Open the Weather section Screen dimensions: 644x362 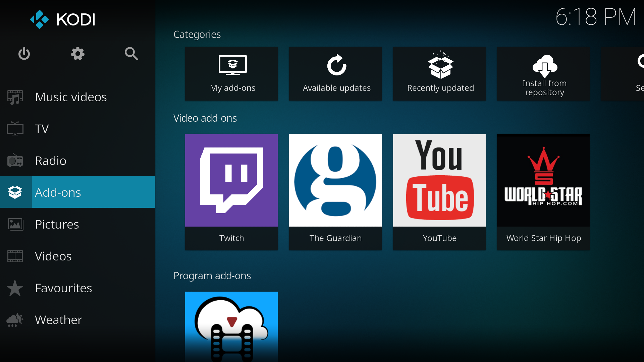[x=58, y=320]
